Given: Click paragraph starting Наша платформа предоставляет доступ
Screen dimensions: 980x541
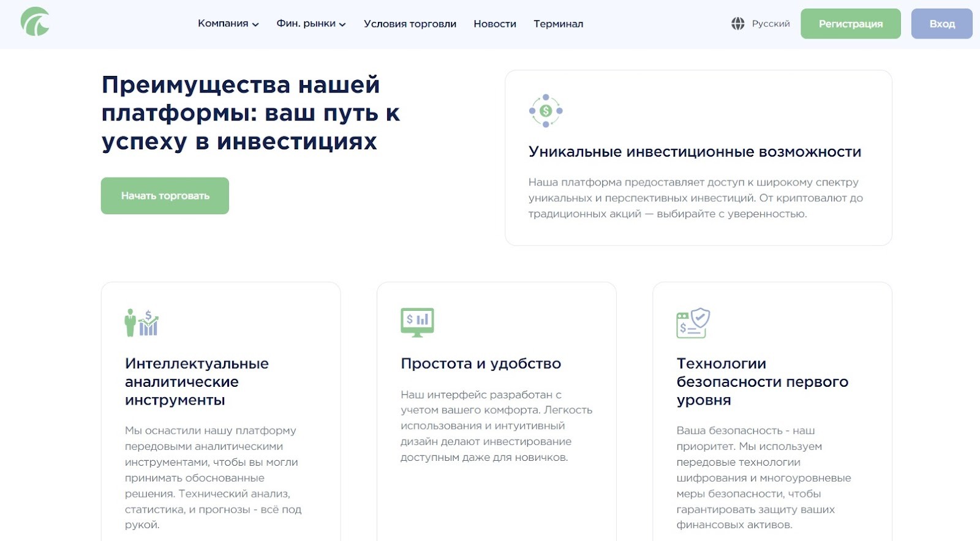Looking at the screenshot, I should [x=696, y=198].
